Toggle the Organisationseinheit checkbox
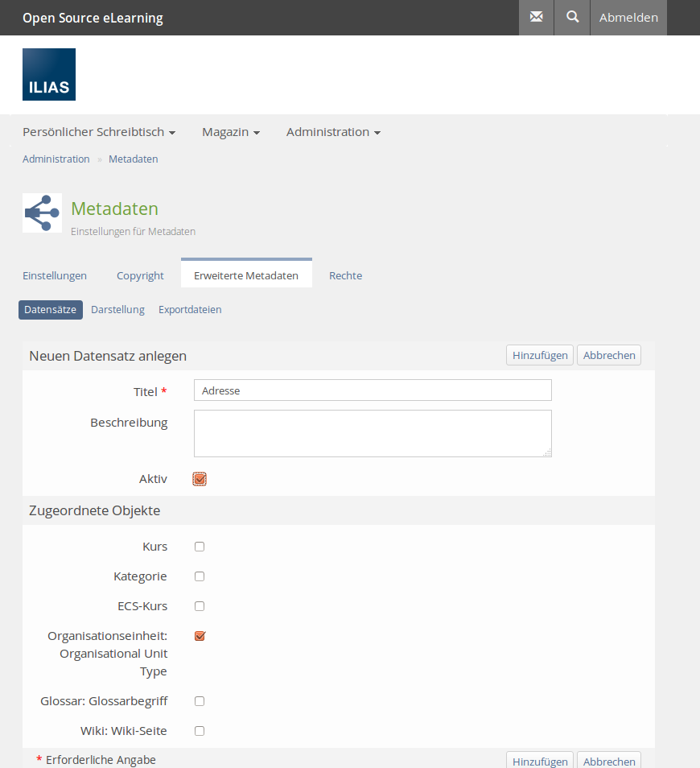Viewport: 700px width, 768px height. 200,636
